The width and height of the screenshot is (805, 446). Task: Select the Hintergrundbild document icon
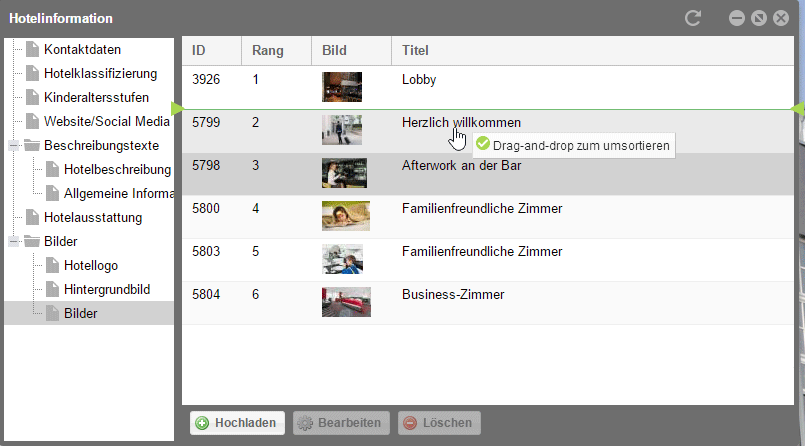[x=52, y=289]
